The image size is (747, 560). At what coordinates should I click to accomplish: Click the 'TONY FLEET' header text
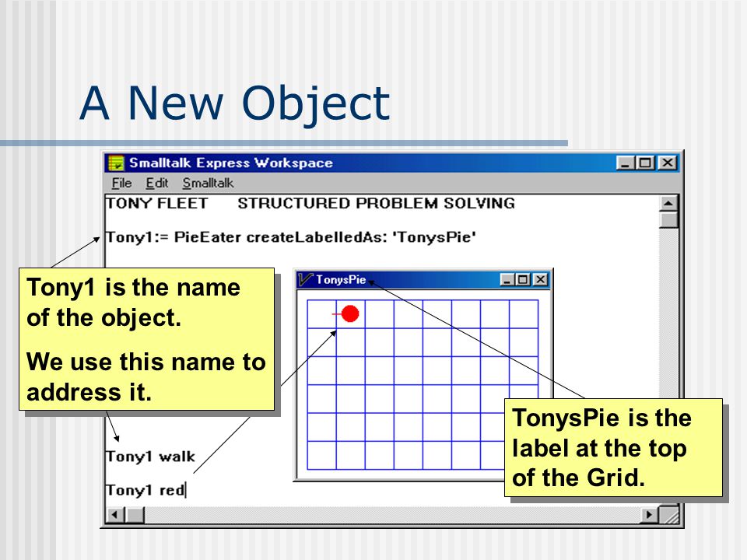tap(156, 203)
